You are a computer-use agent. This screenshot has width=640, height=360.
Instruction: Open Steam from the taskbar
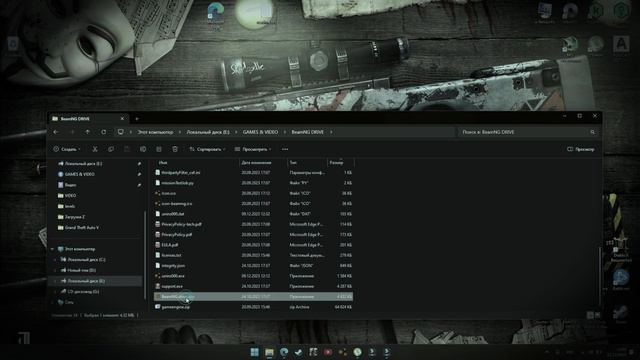[x=298, y=352]
